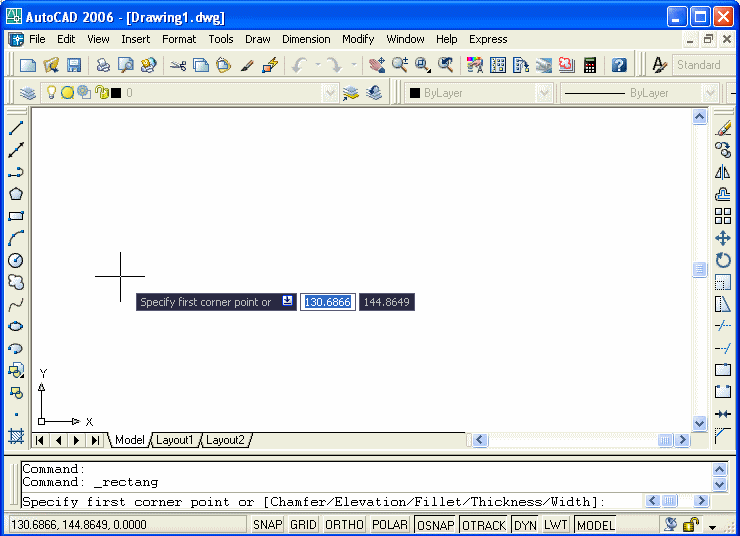Open the Standard text style box
The width and height of the screenshot is (740, 536).
point(705,65)
